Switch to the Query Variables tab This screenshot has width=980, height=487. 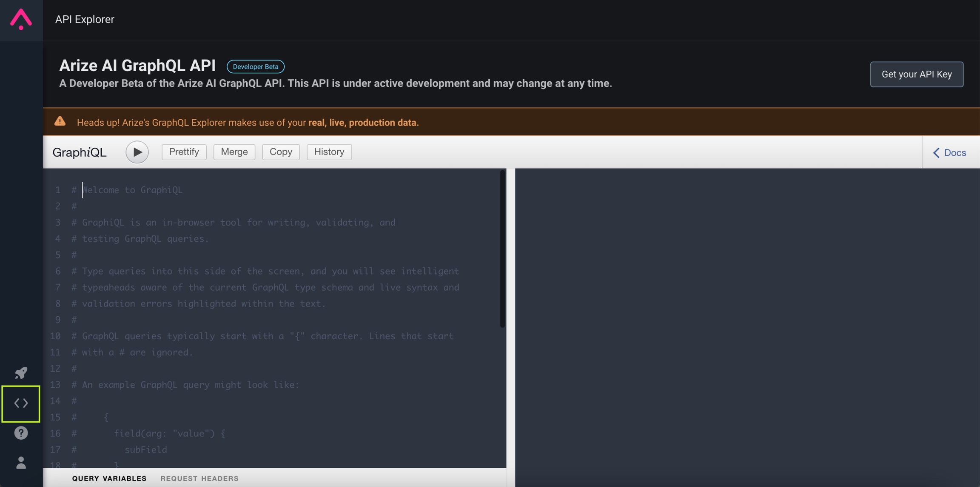109,478
